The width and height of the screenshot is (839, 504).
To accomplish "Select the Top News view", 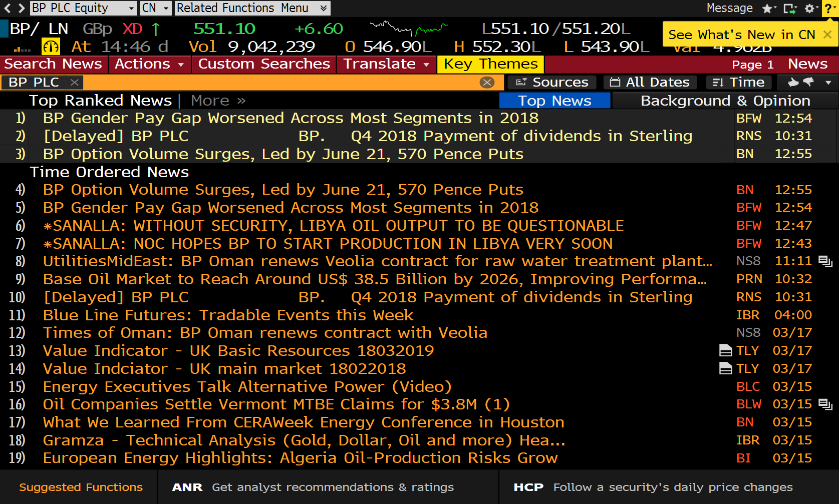I will click(x=554, y=101).
